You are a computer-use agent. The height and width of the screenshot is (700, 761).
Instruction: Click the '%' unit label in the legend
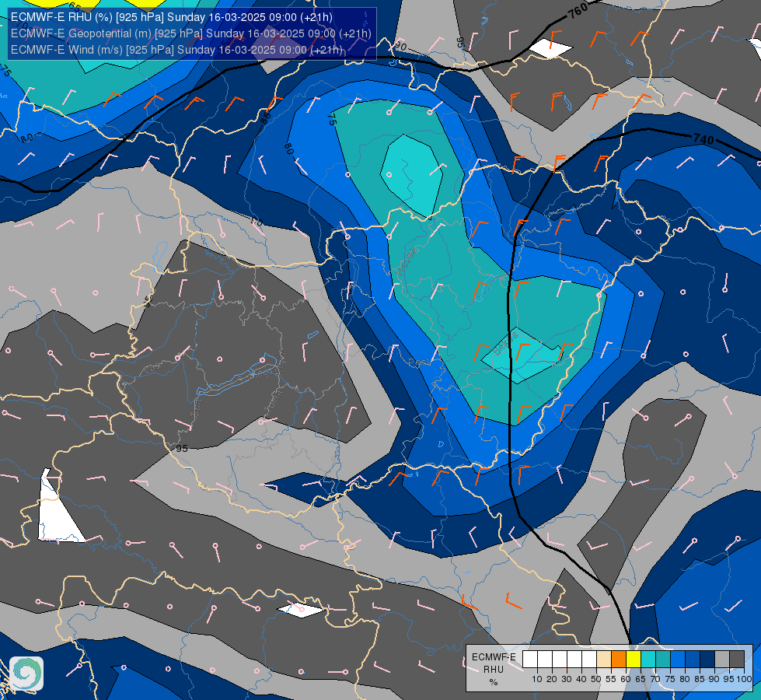click(494, 682)
